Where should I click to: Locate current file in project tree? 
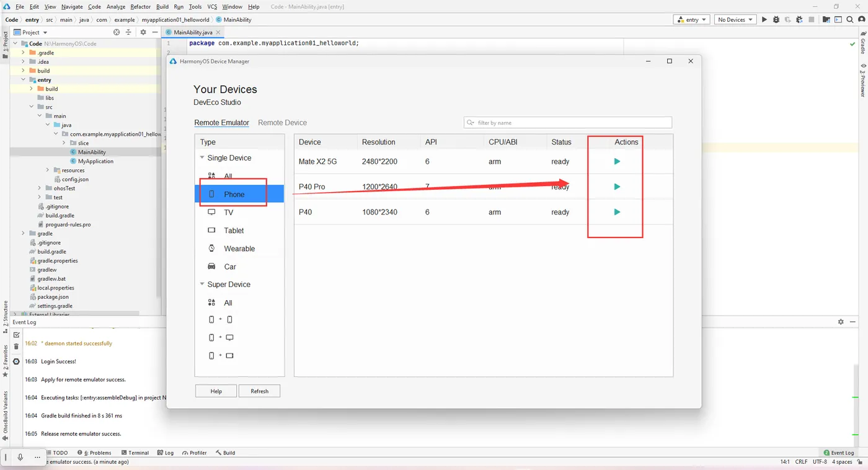pyautogui.click(x=117, y=32)
